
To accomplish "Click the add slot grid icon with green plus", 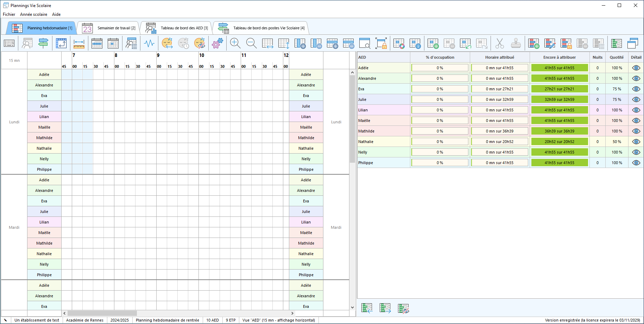I will (433, 43).
